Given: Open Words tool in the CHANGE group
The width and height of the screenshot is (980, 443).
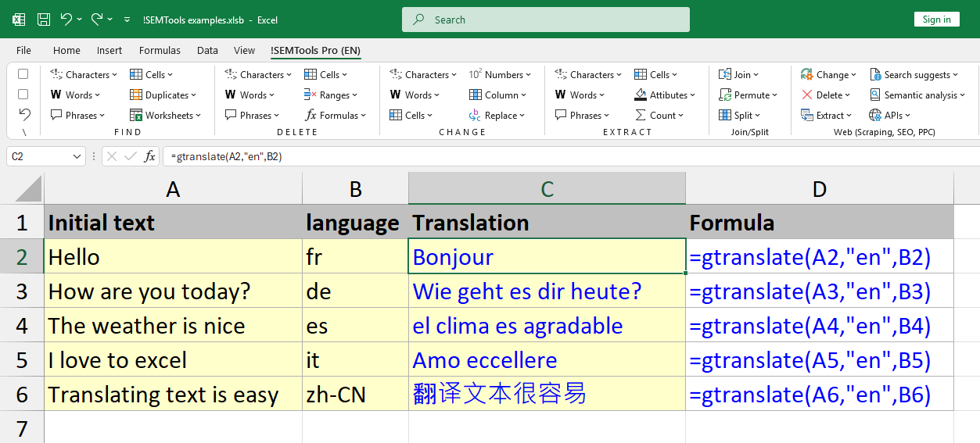Looking at the screenshot, I should pos(415,95).
